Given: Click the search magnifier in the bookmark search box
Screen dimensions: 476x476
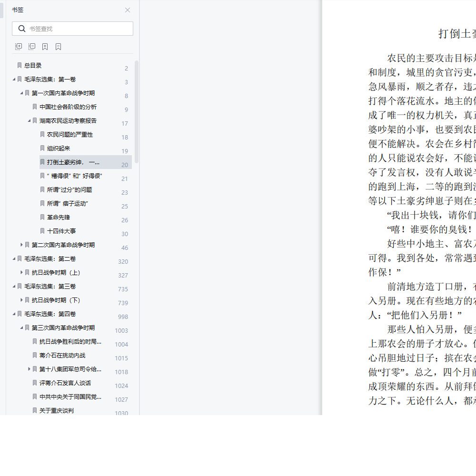Looking at the screenshot, I should (22, 29).
